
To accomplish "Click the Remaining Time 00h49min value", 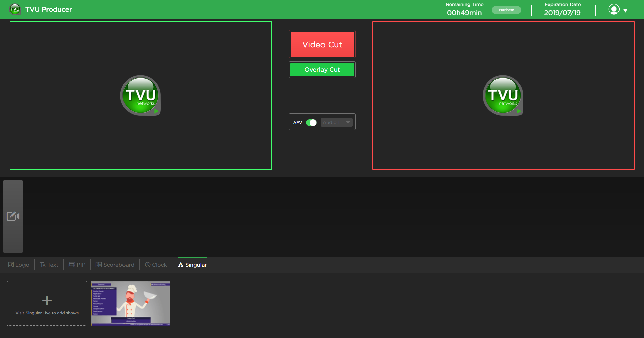I will click(x=464, y=13).
